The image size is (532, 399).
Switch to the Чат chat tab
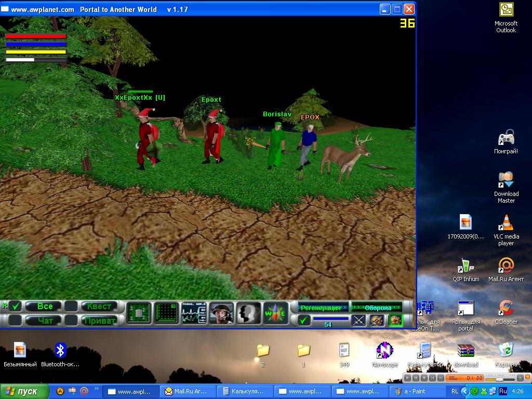pos(45,320)
